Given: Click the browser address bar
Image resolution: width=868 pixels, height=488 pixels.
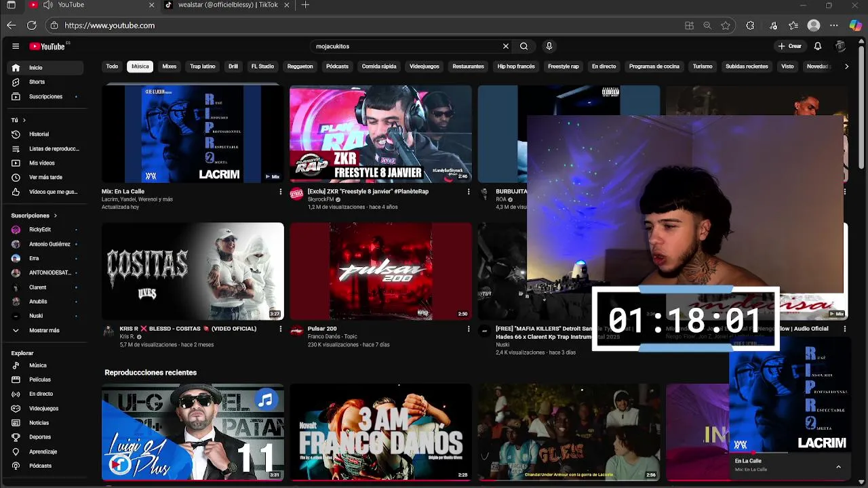Looking at the screenshot, I should [366, 25].
